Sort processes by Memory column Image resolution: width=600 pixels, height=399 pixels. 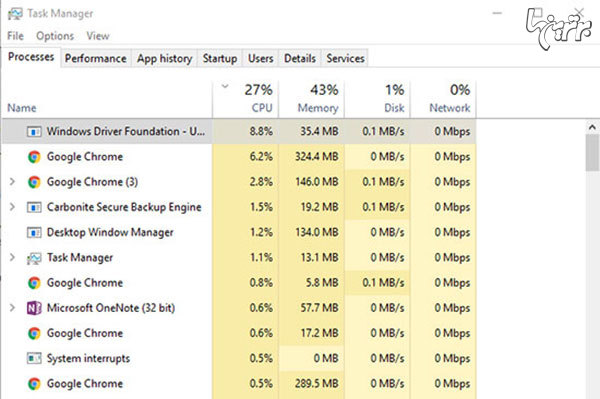click(311, 99)
